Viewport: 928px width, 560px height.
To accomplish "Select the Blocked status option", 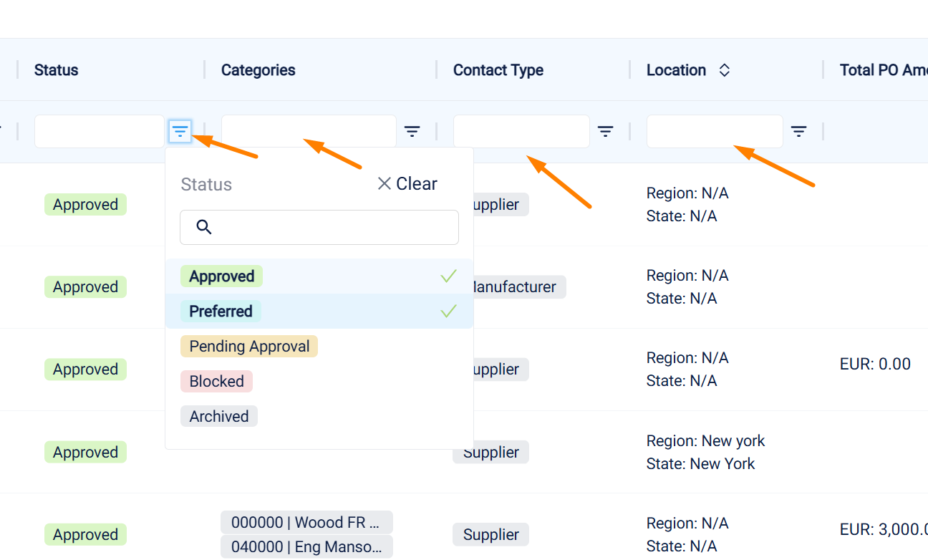I will (216, 382).
